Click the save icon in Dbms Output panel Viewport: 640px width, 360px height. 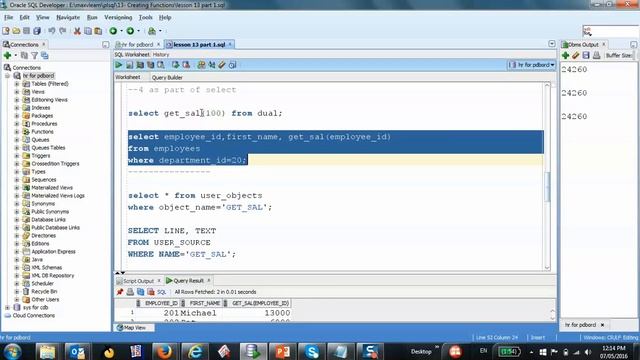tap(586, 56)
